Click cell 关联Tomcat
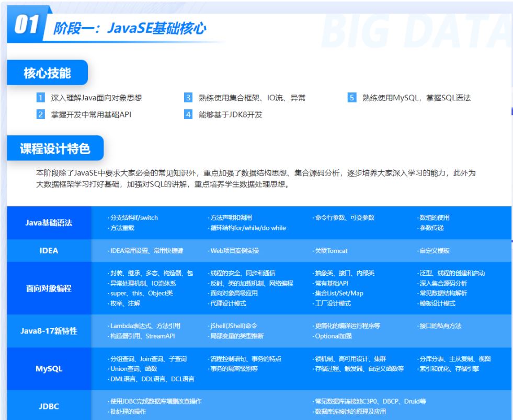Image resolution: width=513 pixels, height=420 pixels. (x=330, y=251)
